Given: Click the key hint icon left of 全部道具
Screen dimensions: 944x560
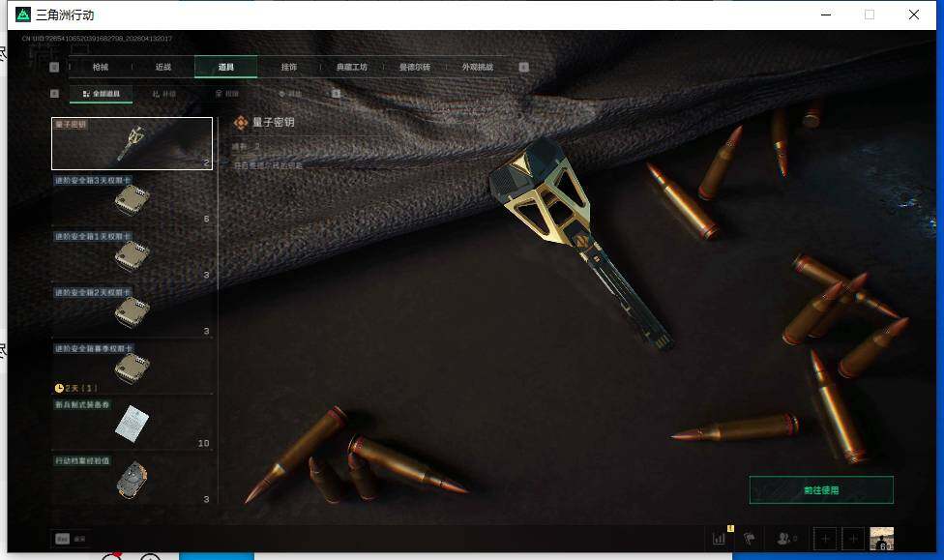Looking at the screenshot, I should tap(55, 93).
